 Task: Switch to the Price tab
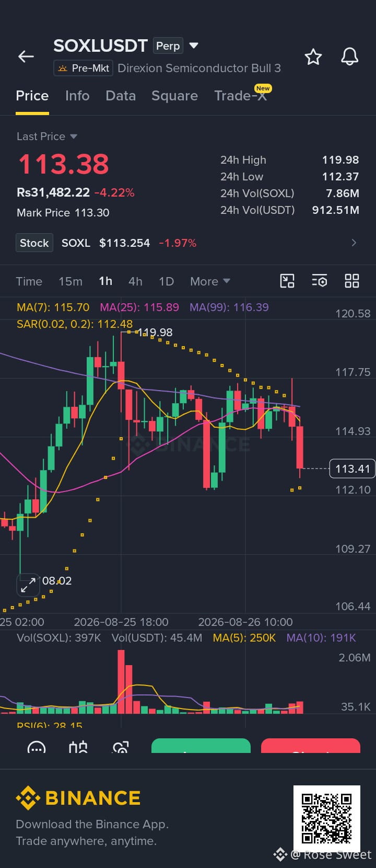pos(32,96)
